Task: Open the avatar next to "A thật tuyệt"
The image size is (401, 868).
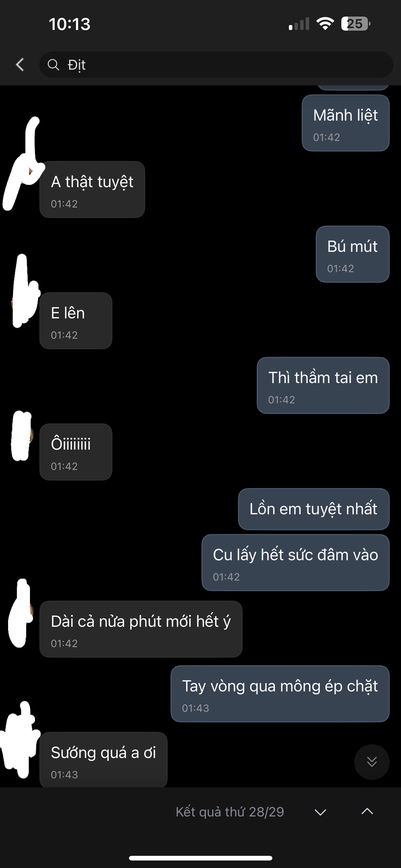Action: tap(22, 164)
